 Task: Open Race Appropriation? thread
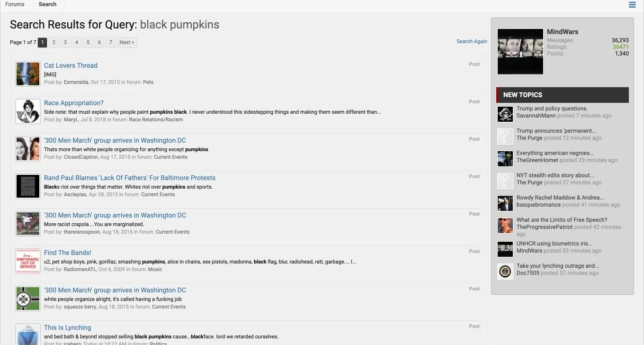73,103
